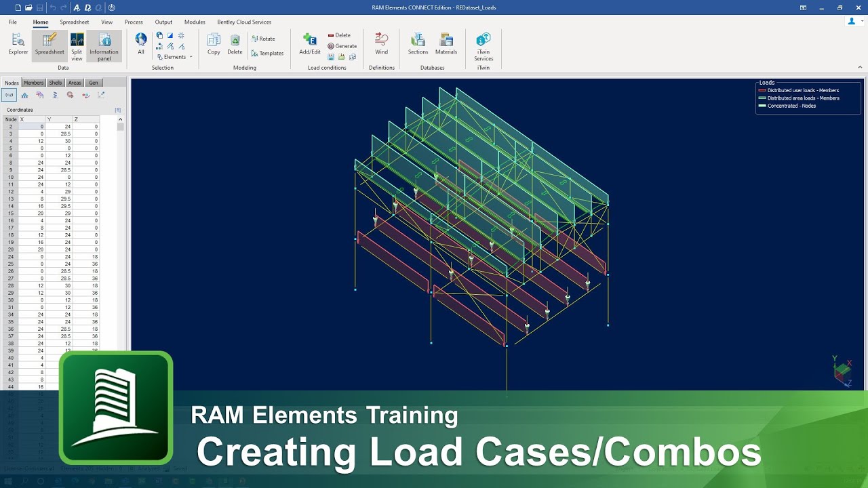Open the File menu
This screenshot has height=488, width=868.
pyautogui.click(x=13, y=22)
